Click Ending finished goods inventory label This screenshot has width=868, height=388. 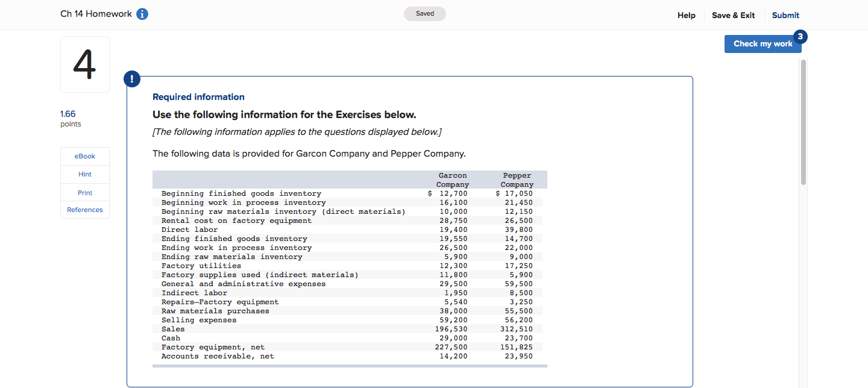[x=234, y=239]
